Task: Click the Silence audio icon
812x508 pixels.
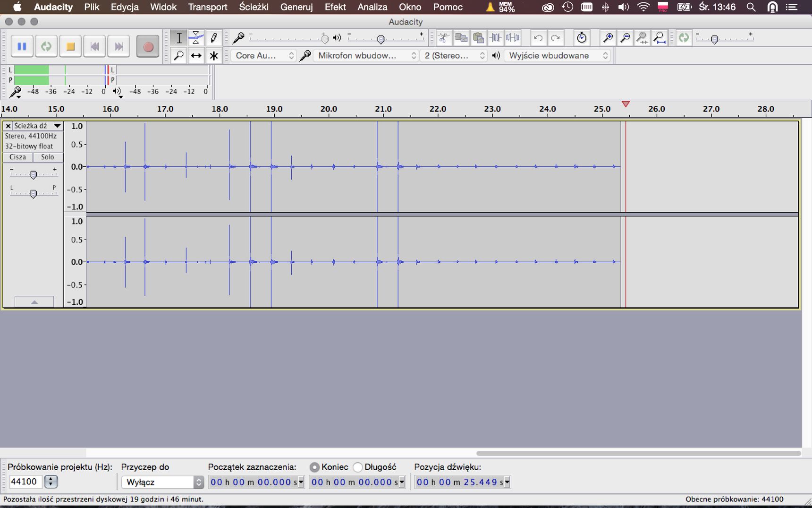Action: (x=513, y=38)
